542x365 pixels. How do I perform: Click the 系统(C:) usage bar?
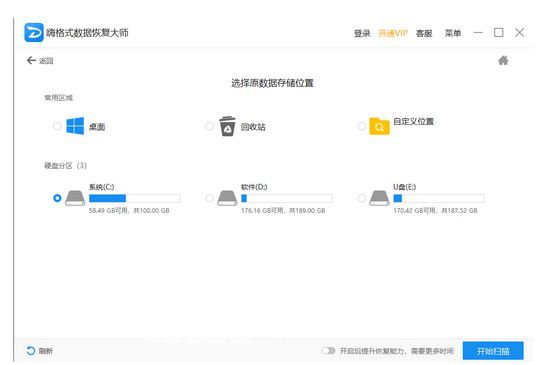pyautogui.click(x=134, y=198)
